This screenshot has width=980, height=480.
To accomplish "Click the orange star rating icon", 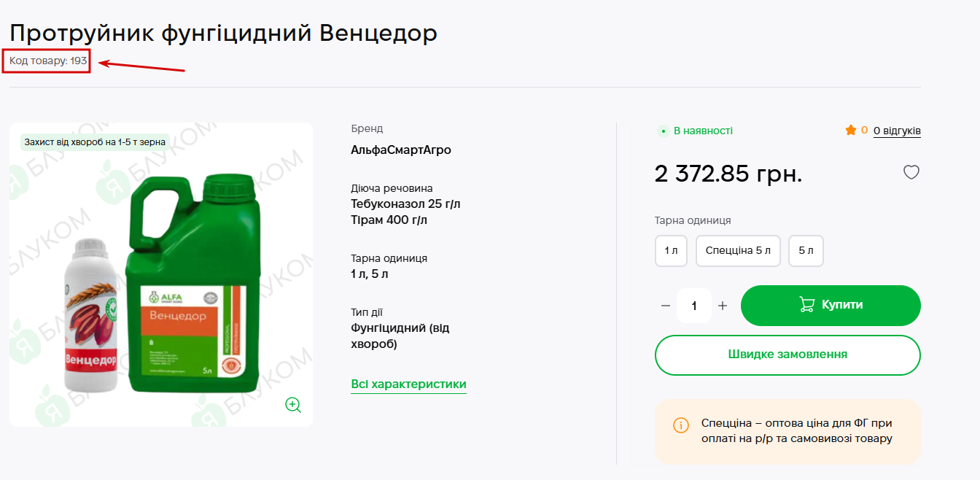I will [850, 131].
